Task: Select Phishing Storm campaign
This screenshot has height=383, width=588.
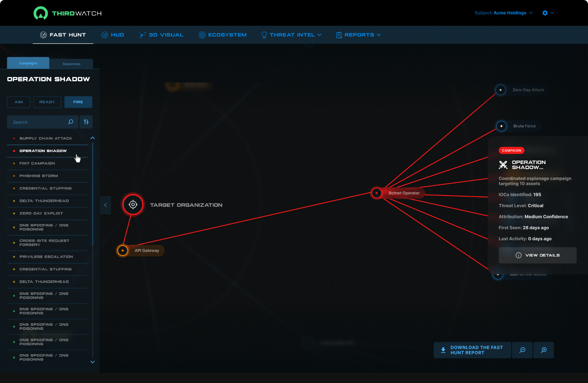Action: (47, 176)
